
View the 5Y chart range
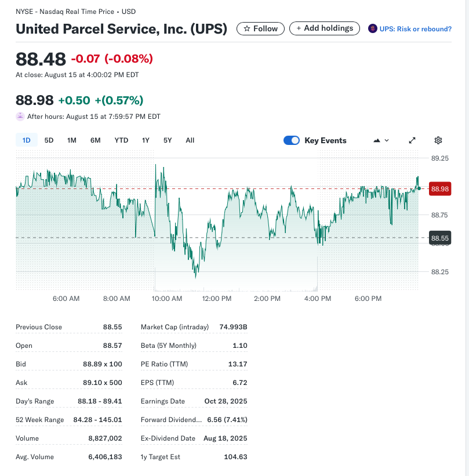168,140
